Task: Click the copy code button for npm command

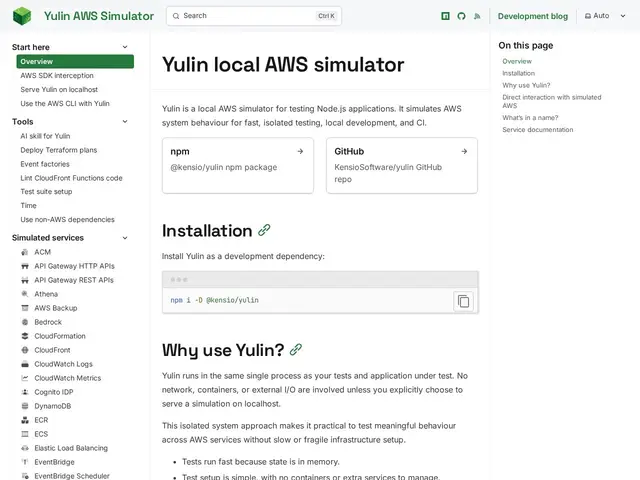Action: [463, 301]
